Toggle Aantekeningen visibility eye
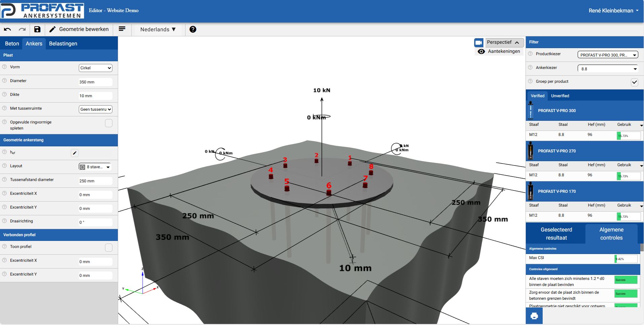Screen dimensions: 644x325 pyautogui.click(x=481, y=51)
